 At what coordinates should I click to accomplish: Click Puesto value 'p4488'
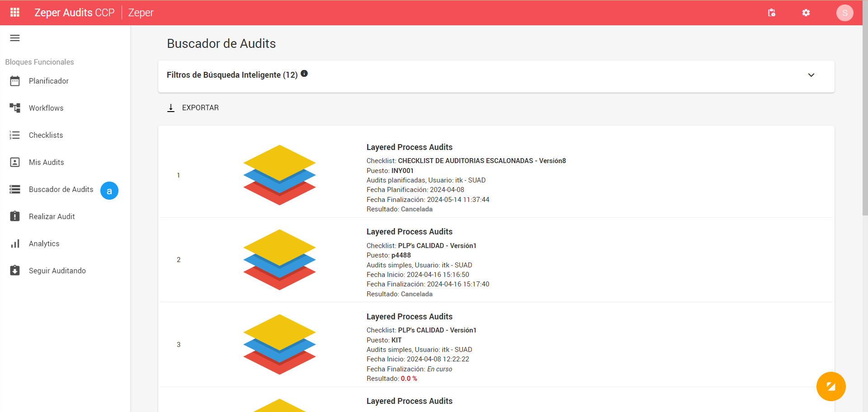pyautogui.click(x=401, y=255)
